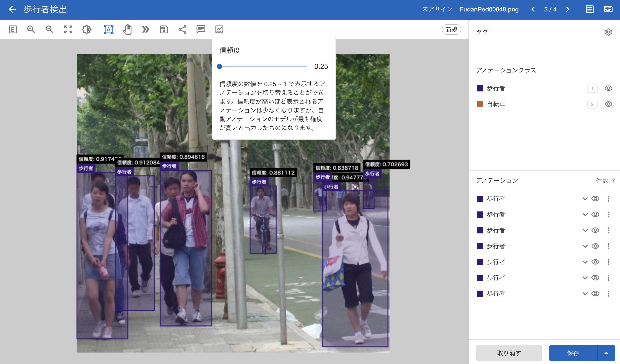Open the keyboard shortcuts icon
620x364 pixels.
coord(608,9)
